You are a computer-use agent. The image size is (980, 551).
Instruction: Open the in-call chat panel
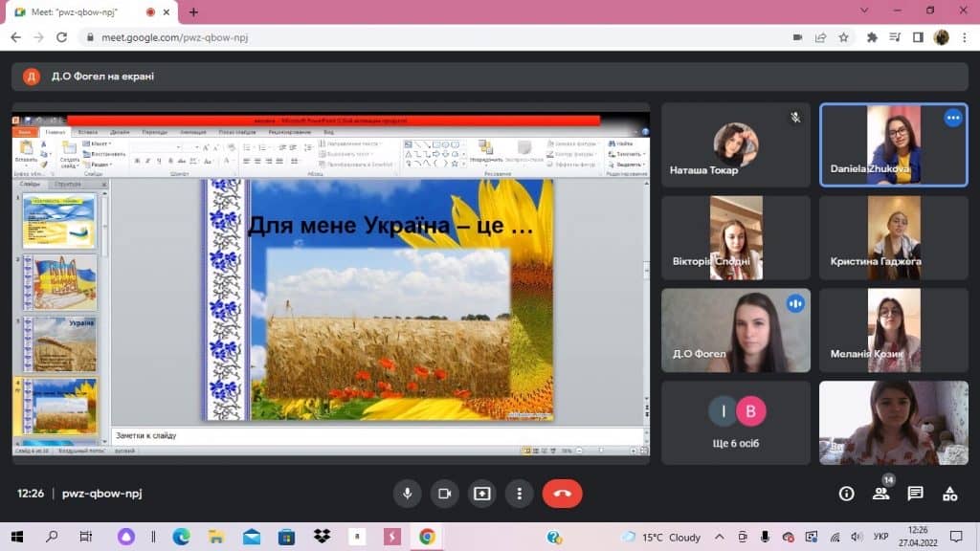pyautogui.click(x=915, y=494)
